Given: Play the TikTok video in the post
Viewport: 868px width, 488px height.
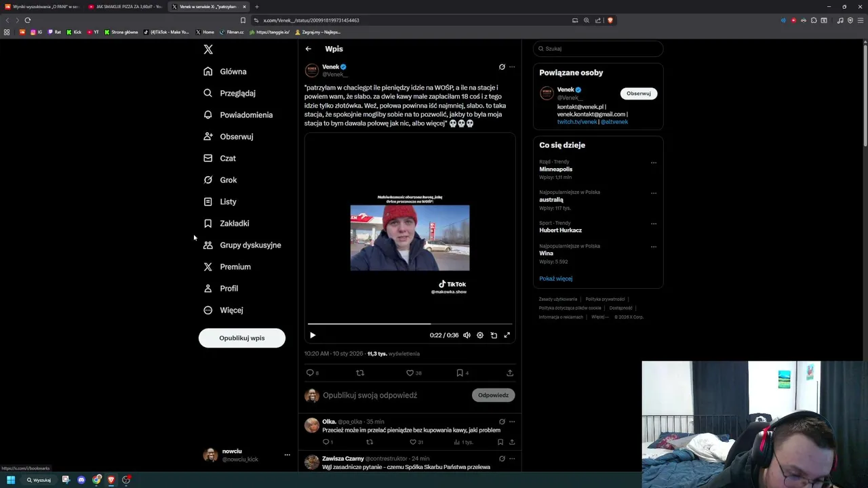Looking at the screenshot, I should [313, 335].
